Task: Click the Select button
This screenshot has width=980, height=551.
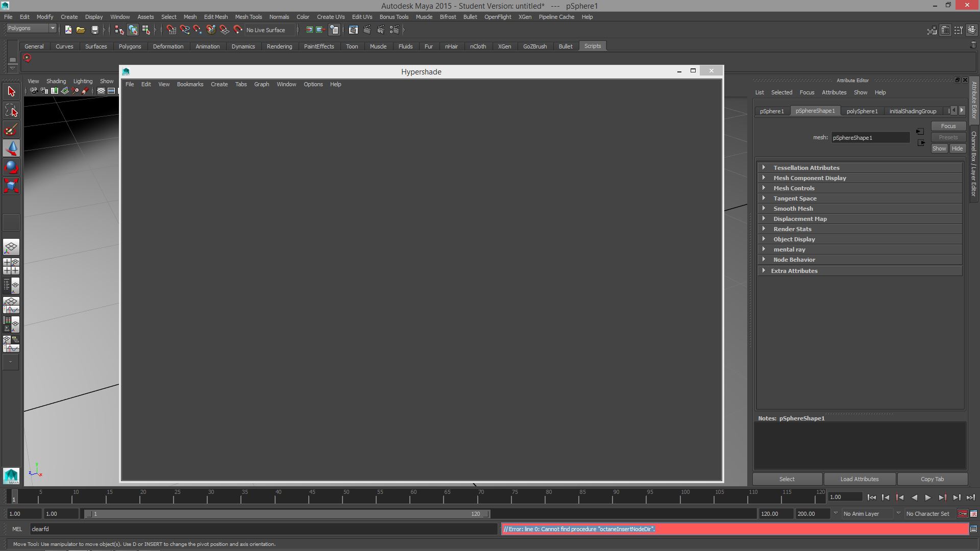Action: (787, 479)
